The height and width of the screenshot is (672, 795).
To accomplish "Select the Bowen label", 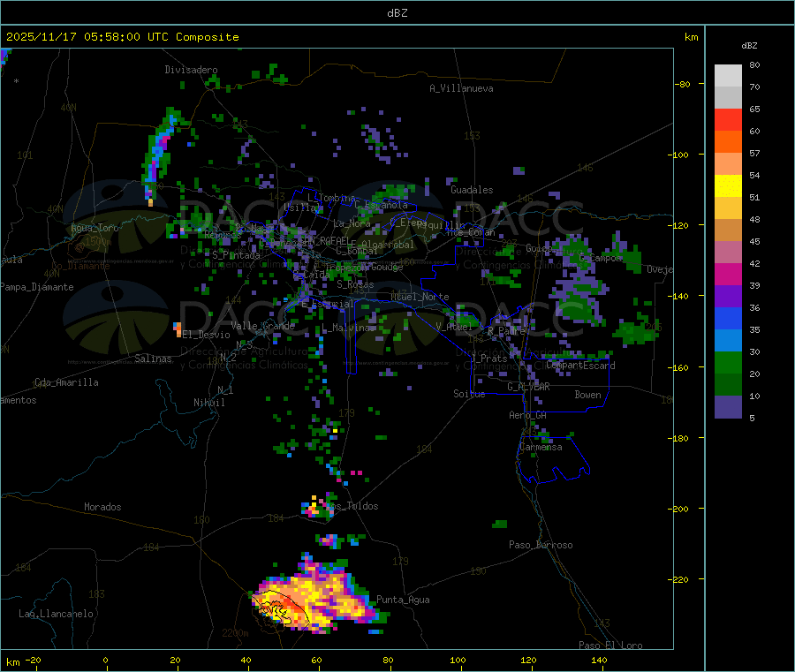I will pos(587,395).
